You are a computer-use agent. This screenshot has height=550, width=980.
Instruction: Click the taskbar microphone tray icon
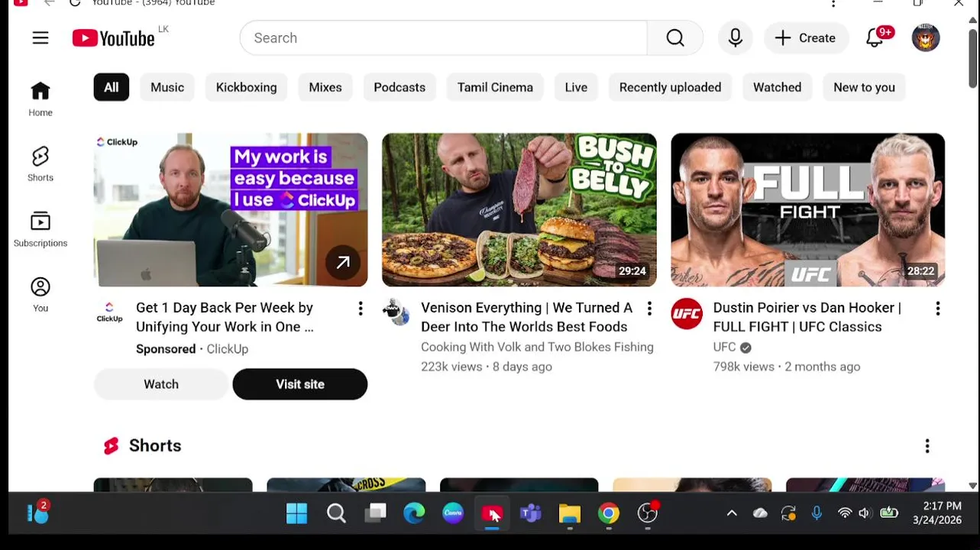(x=817, y=513)
